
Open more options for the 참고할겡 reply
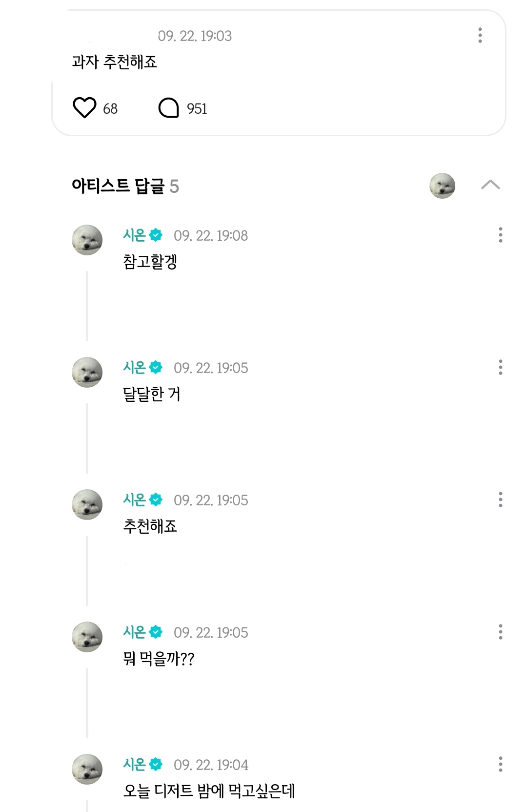[x=500, y=235]
